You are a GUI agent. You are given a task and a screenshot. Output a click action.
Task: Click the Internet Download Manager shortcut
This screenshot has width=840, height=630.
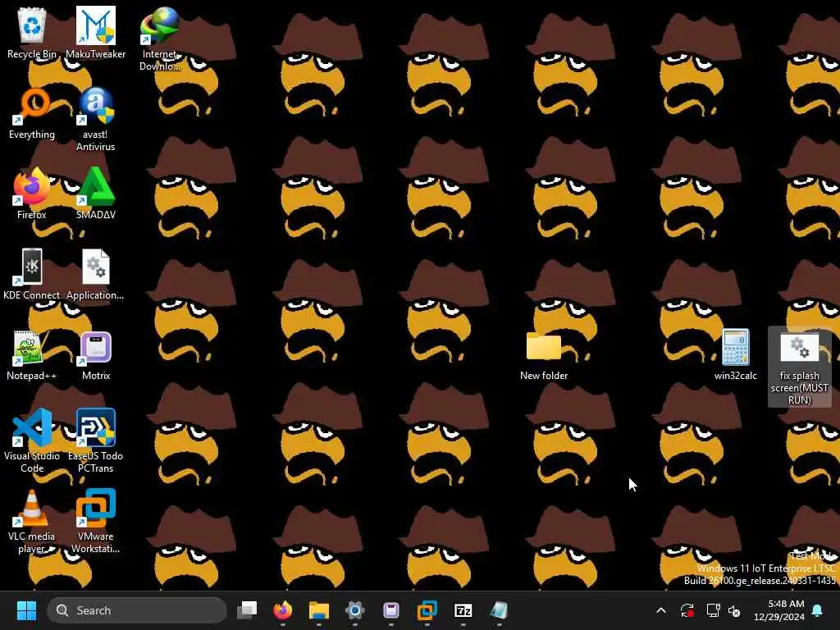click(x=160, y=39)
